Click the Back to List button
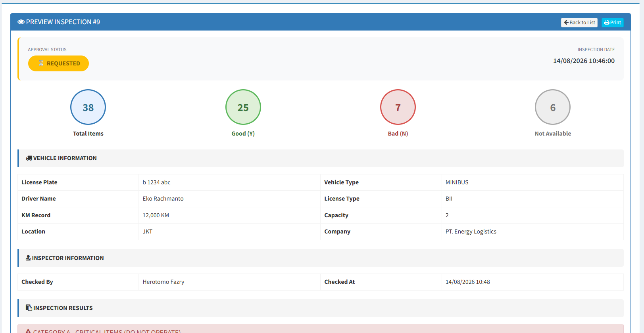The image size is (644, 333). coord(579,23)
